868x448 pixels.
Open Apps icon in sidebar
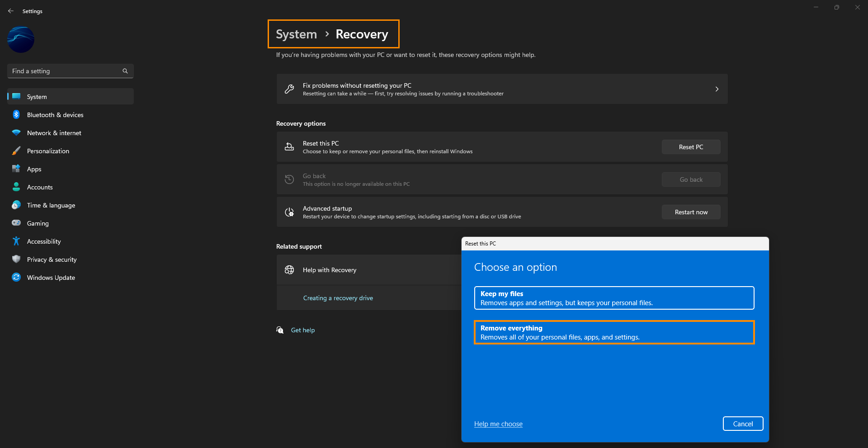[16, 169]
